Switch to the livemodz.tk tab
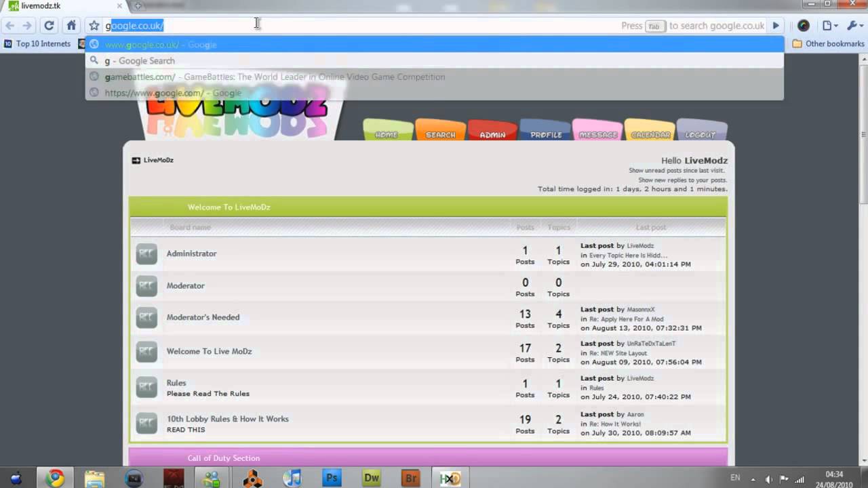The width and height of the screenshot is (868, 488). pos(64,6)
